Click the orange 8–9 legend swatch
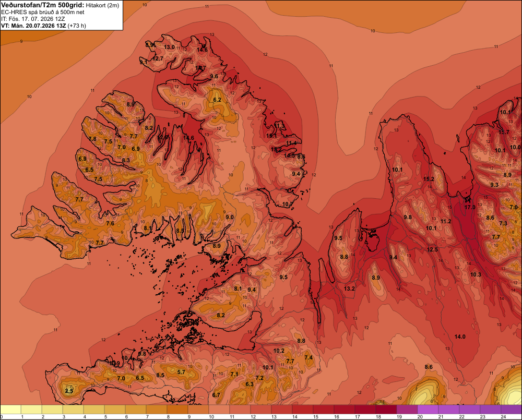The height and width of the screenshot is (420, 522). coord(177,410)
